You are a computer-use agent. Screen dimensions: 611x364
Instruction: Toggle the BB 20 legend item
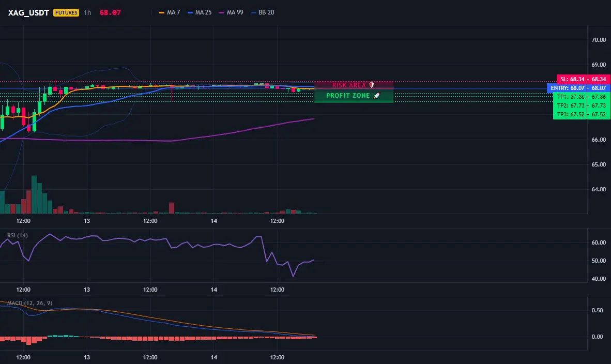click(263, 12)
